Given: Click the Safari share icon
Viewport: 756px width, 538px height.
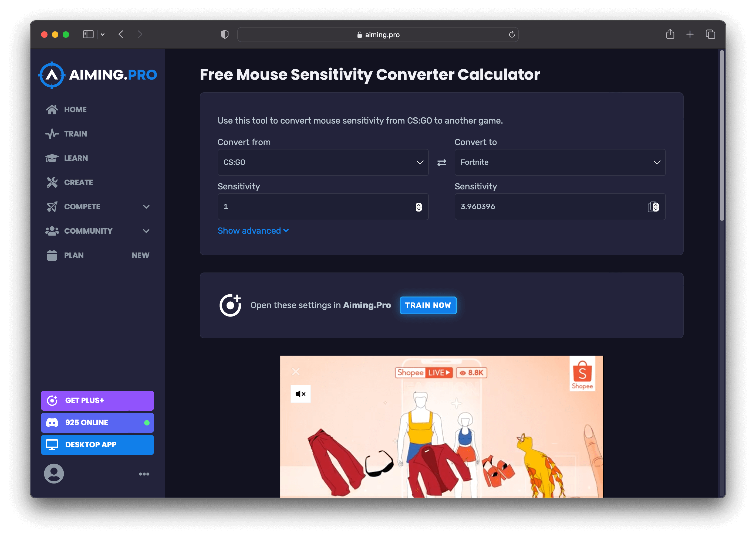Looking at the screenshot, I should point(670,34).
